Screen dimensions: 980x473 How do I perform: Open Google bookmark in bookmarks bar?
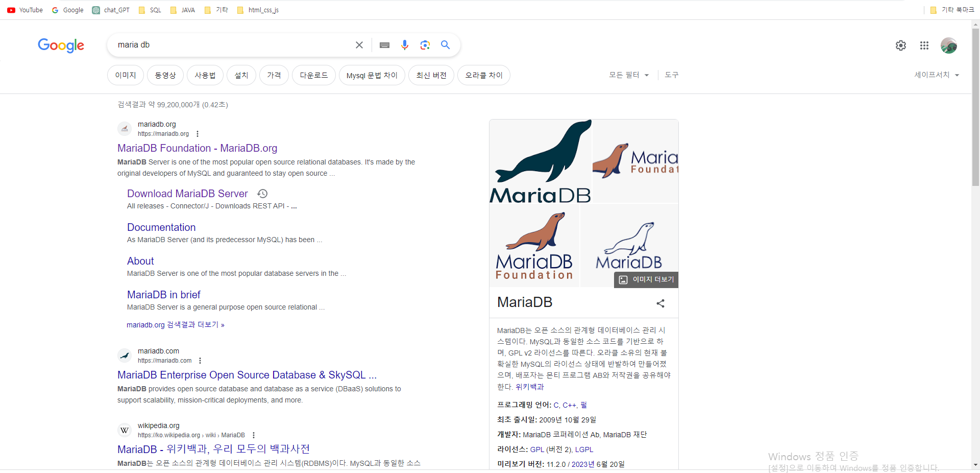(x=67, y=10)
